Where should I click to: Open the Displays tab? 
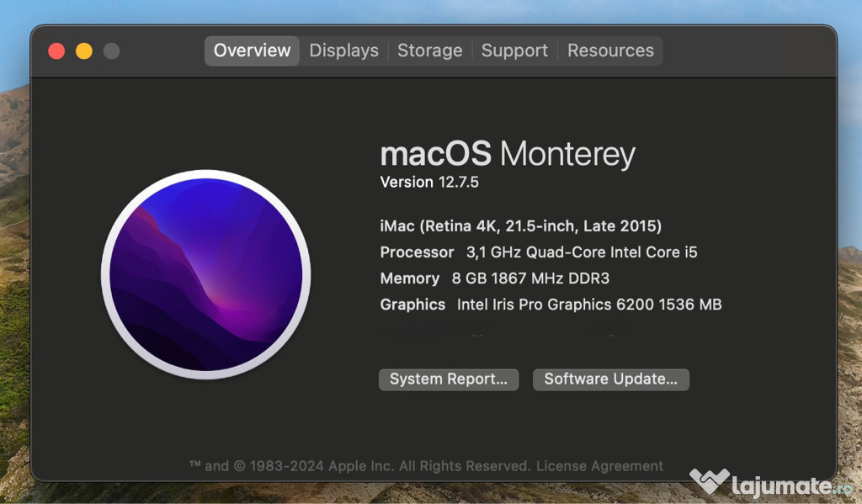(343, 50)
